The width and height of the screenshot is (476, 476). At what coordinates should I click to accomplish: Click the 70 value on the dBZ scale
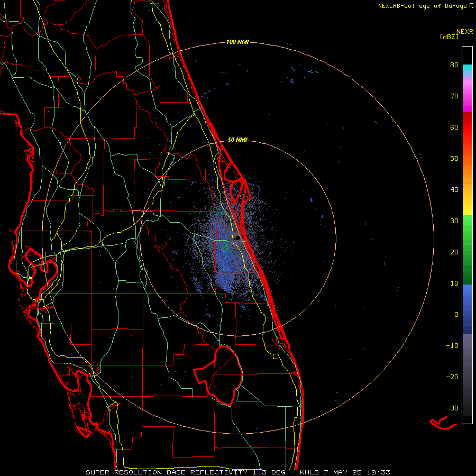pyautogui.click(x=454, y=96)
